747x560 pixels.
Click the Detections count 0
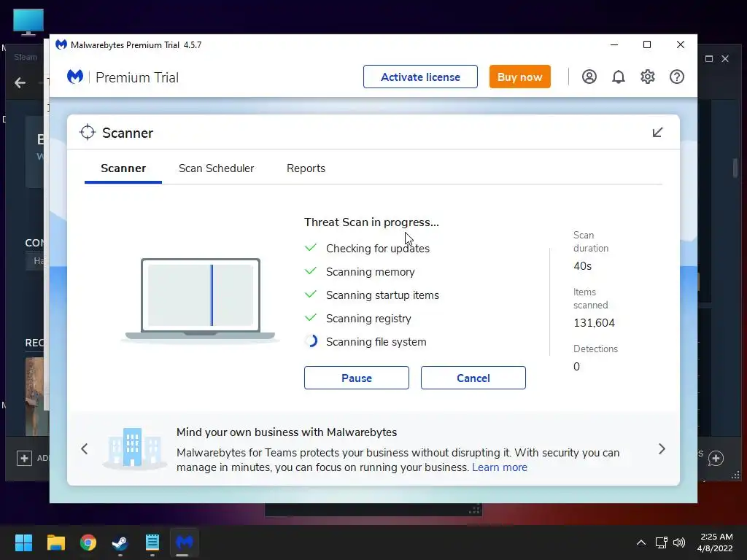576,366
